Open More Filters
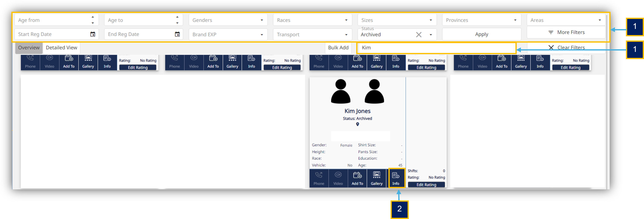Screen dimensions: 644x219 (566, 32)
